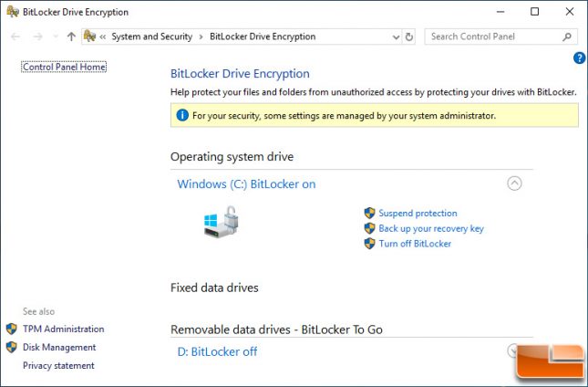The width and height of the screenshot is (588, 387).
Task: Open the recent locations dropdown arrow
Action: tap(56, 37)
